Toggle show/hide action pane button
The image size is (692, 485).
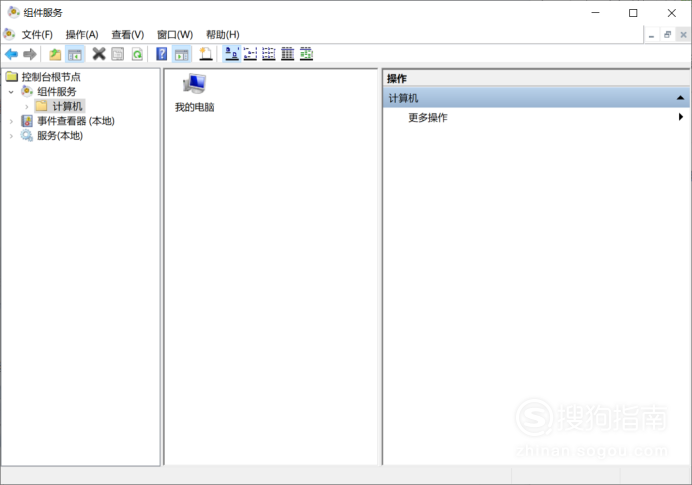(x=181, y=54)
